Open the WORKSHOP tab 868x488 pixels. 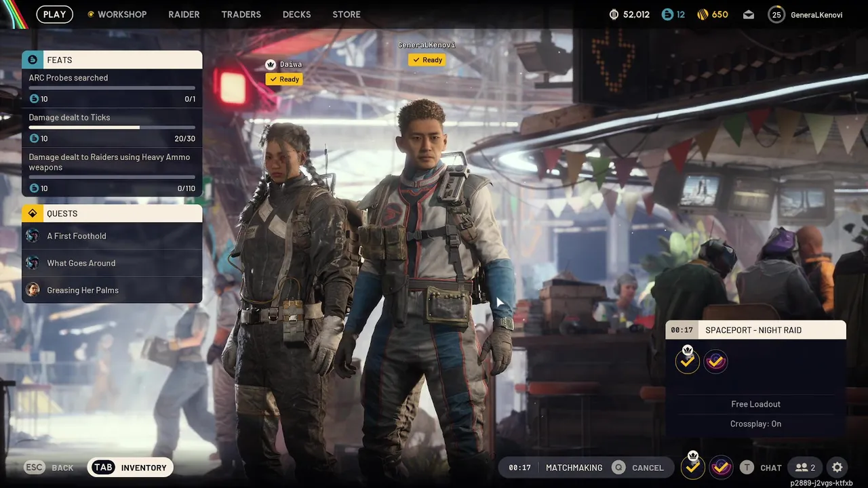pyautogui.click(x=122, y=14)
